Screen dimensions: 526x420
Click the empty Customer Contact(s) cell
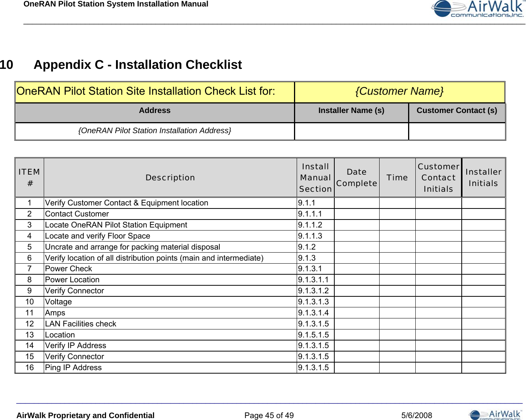click(x=457, y=131)
